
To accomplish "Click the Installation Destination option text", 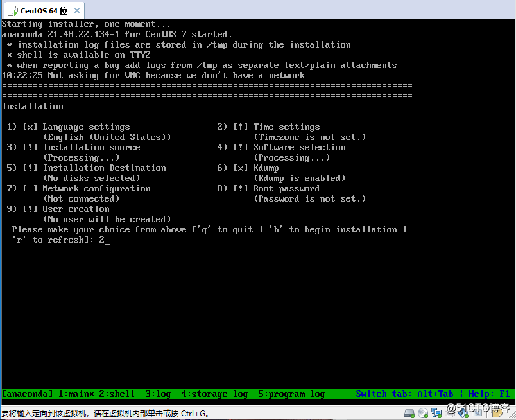I will pyautogui.click(x=105, y=168).
